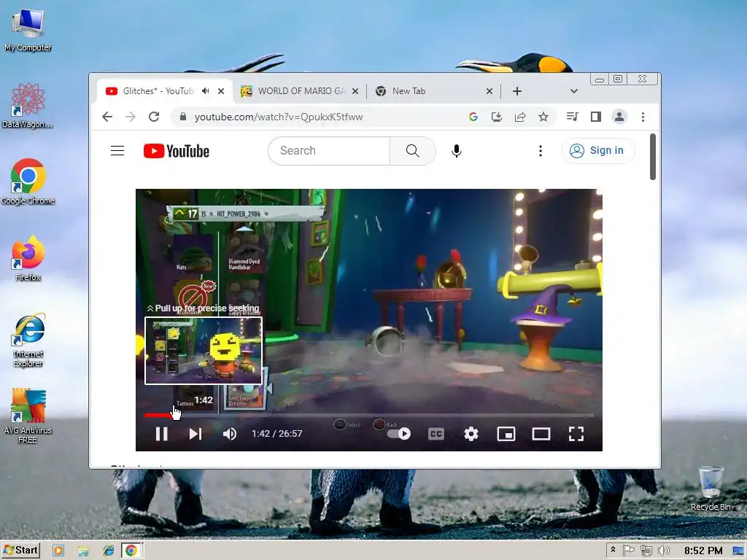Open the Chrome side panel
This screenshot has width=747, height=560.
click(x=595, y=117)
